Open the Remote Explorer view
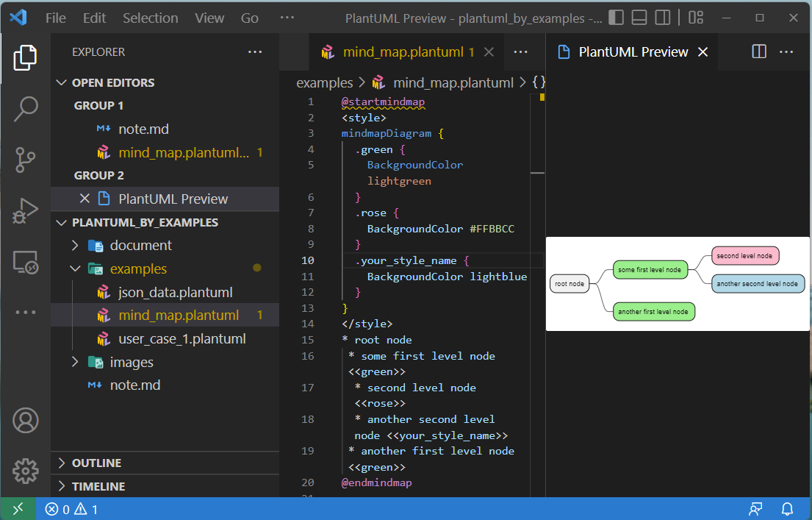This screenshot has width=812, height=520. click(x=25, y=262)
